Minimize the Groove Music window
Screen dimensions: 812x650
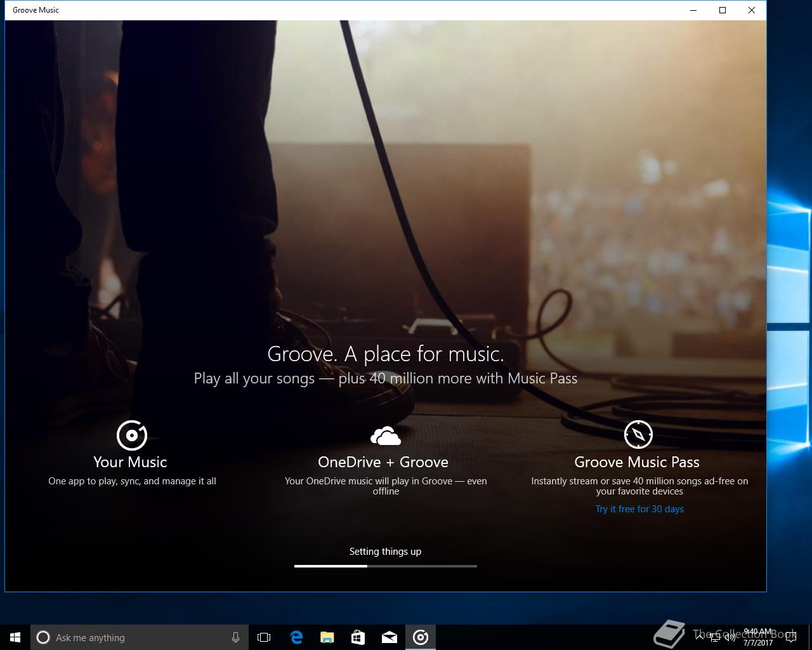(693, 10)
